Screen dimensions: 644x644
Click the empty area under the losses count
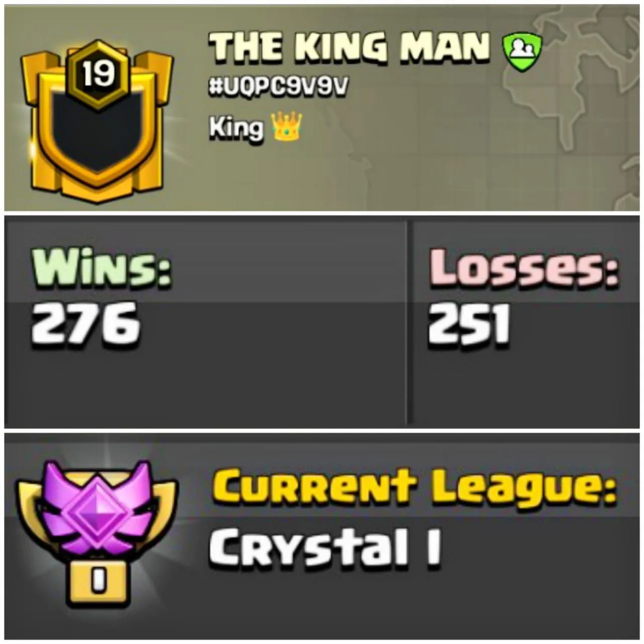(x=526, y=385)
